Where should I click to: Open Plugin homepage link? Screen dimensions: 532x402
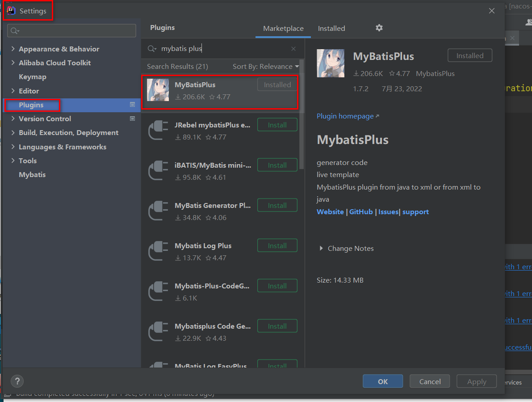pyautogui.click(x=348, y=116)
